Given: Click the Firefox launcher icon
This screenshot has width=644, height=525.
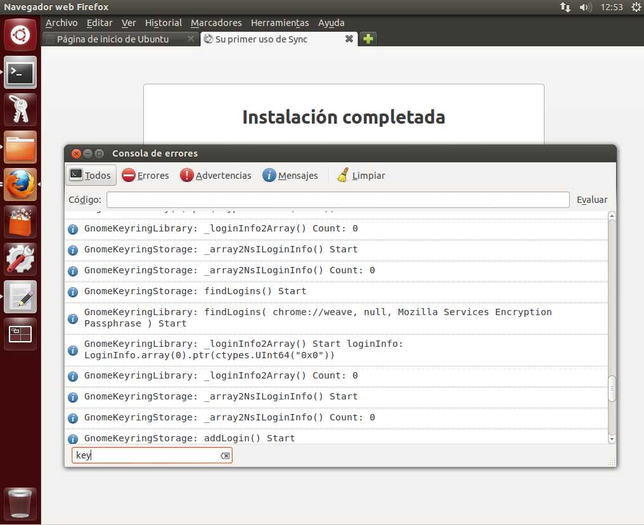Looking at the screenshot, I should click(20, 184).
